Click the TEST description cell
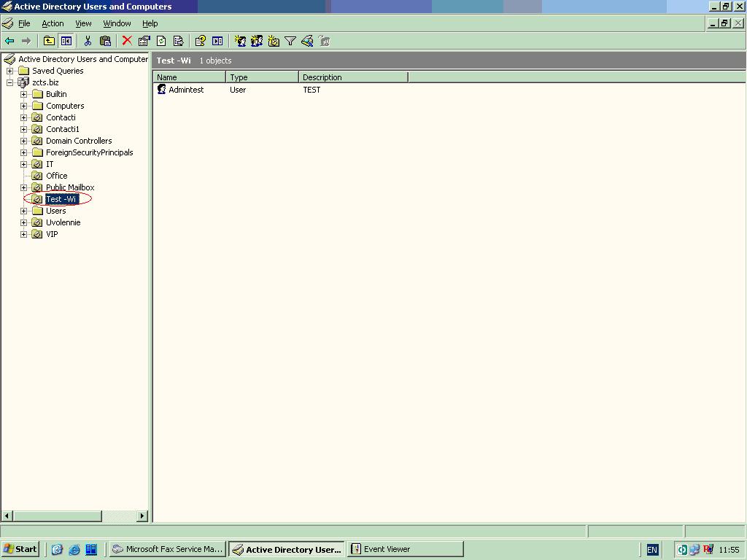Viewport: 747px width, 560px height. coord(311,90)
